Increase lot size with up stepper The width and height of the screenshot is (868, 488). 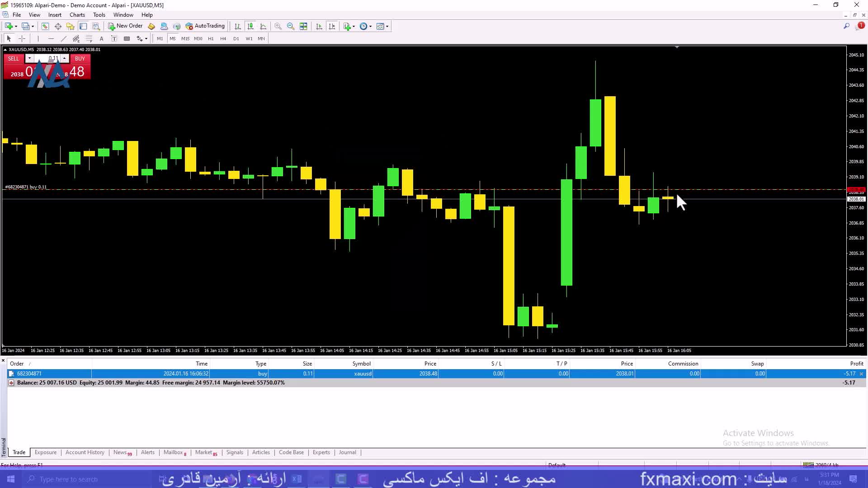pyautogui.click(x=65, y=58)
